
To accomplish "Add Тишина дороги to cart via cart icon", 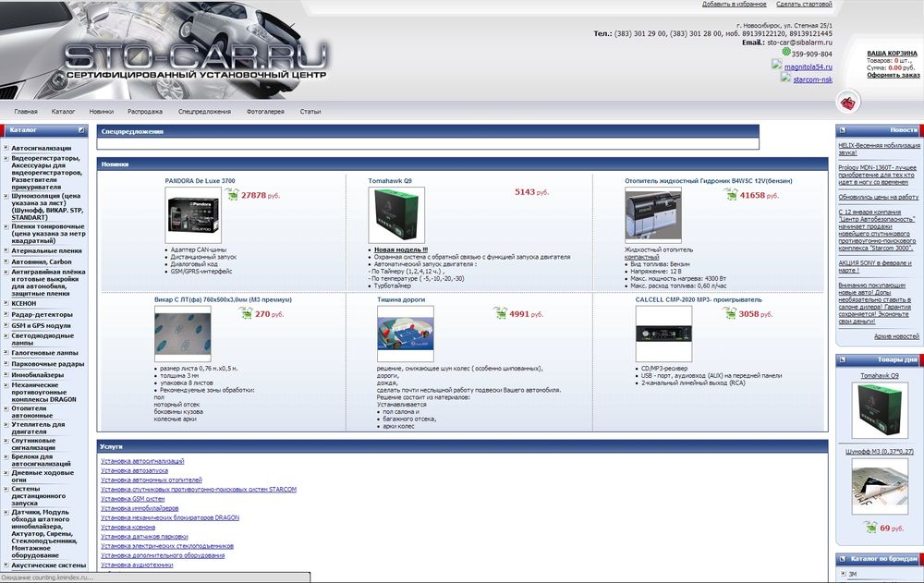I will pos(500,312).
